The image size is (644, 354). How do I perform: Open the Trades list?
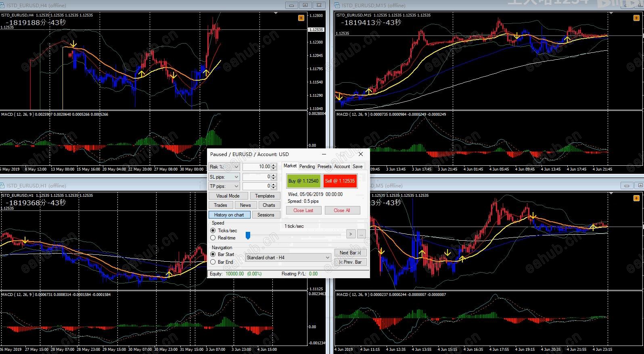coord(220,205)
